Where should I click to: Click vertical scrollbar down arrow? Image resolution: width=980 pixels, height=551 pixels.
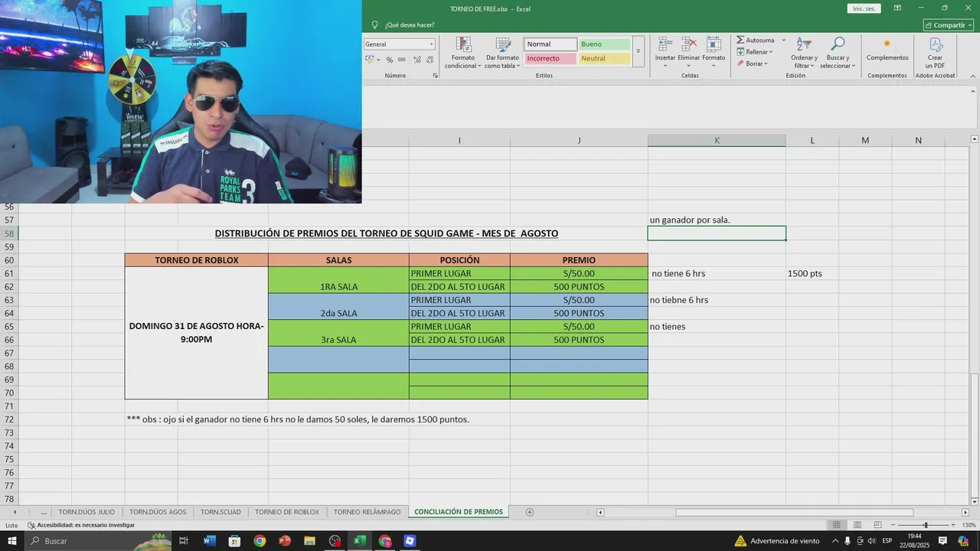pyautogui.click(x=974, y=501)
